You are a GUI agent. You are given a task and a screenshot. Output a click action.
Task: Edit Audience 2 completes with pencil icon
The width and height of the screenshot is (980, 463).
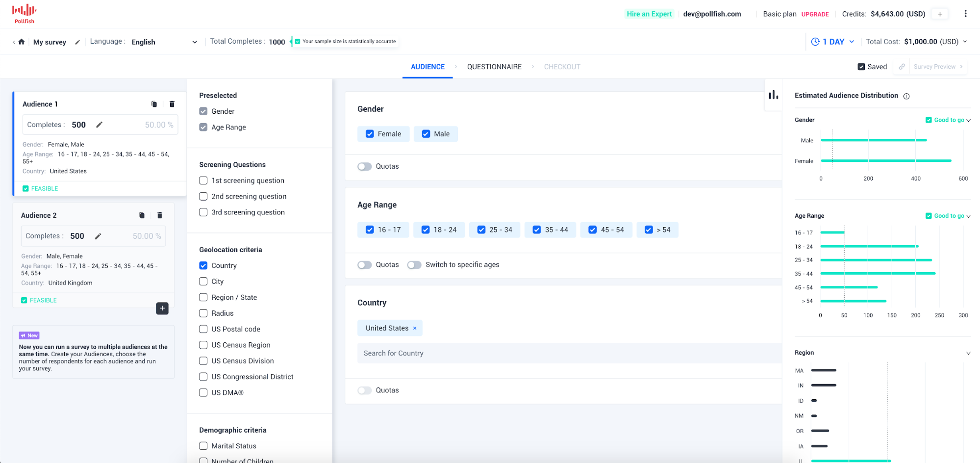pyautogui.click(x=98, y=236)
